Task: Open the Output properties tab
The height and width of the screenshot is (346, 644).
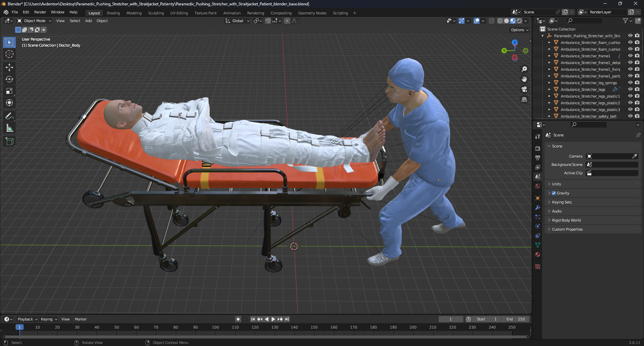Action: point(538,158)
